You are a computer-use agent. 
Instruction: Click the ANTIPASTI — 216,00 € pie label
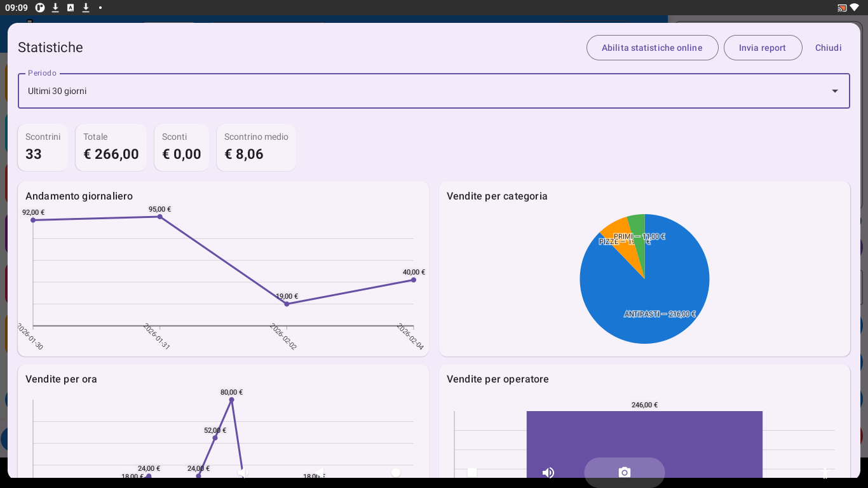[x=660, y=314]
